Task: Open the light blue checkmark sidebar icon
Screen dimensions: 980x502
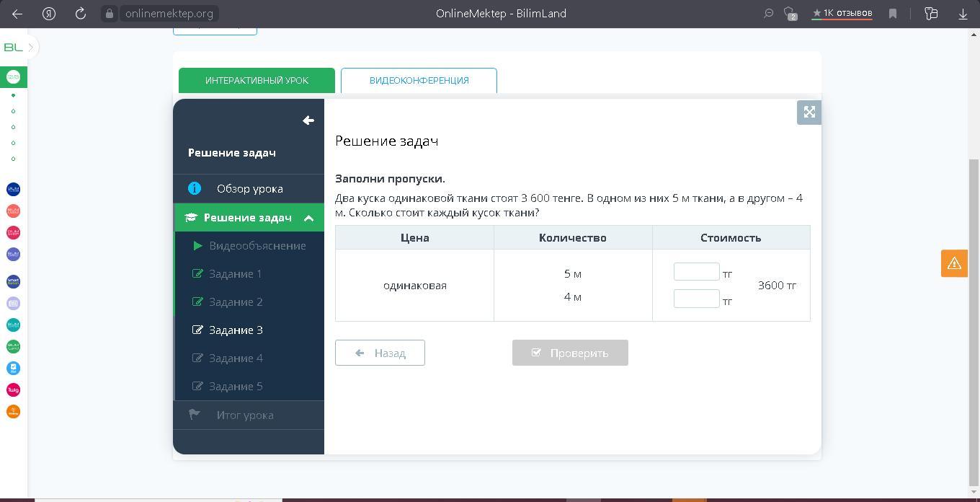Action: pos(13,368)
